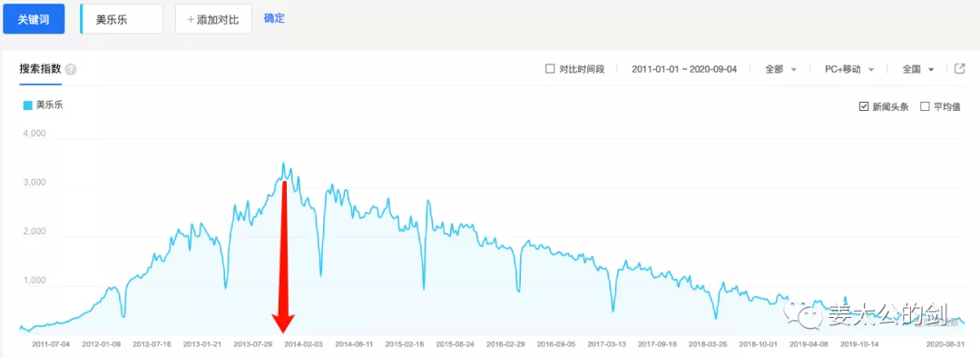This screenshot has width=980, height=358.
Task: Open the PC+移动 device dropdown
Action: point(848,69)
